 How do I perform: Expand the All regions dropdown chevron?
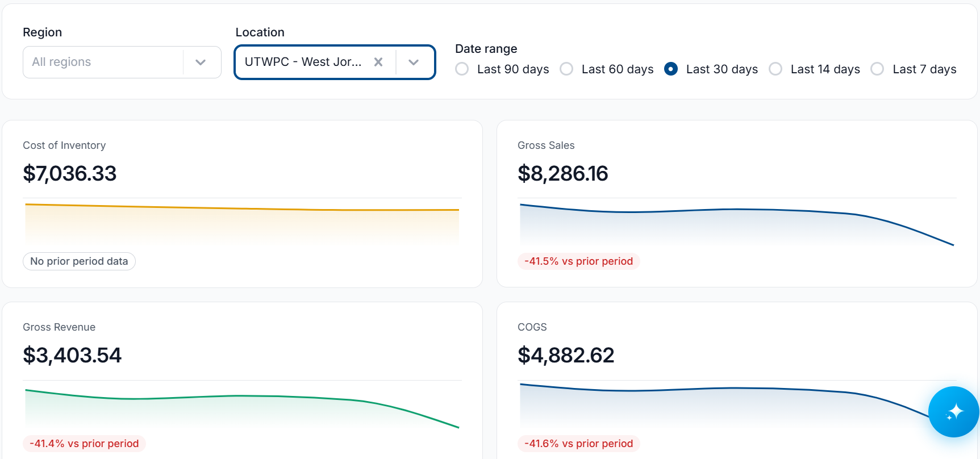point(201,62)
